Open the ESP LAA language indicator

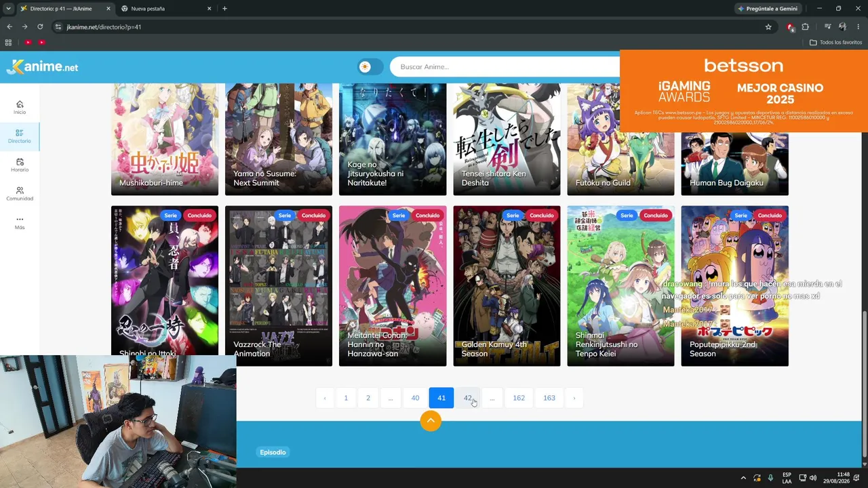coord(787,478)
